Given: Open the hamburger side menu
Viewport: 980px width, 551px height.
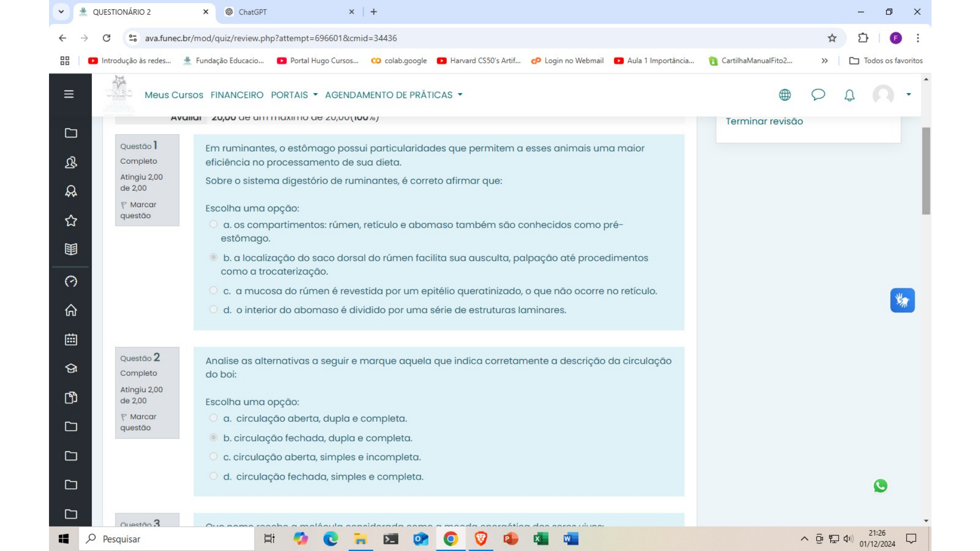Looking at the screenshot, I should point(69,94).
